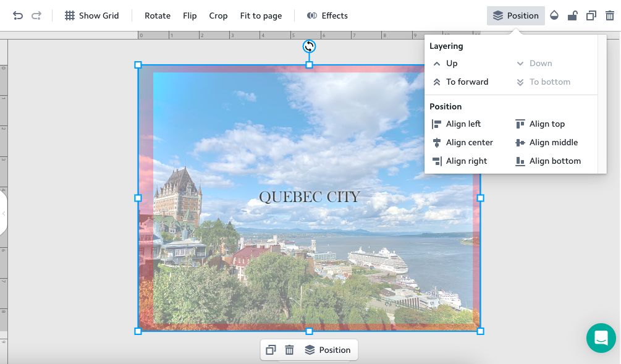This screenshot has height=364, width=621.
Task: Send layer To forward
Action: click(460, 82)
